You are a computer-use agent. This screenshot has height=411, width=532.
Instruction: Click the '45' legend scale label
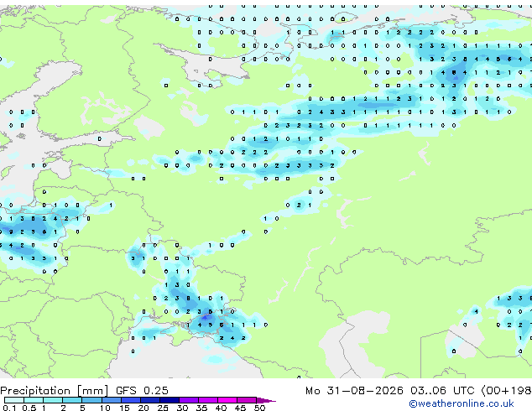click(240, 408)
